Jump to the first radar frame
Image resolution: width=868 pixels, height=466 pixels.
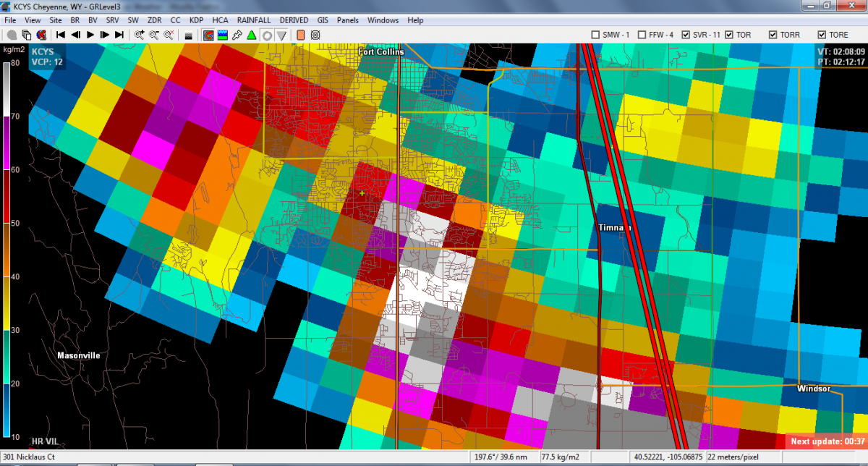coord(61,35)
